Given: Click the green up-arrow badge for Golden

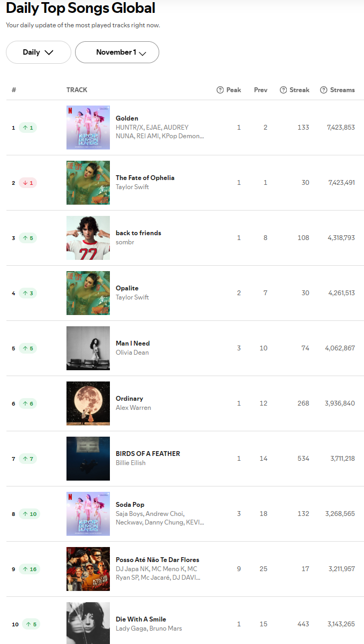Looking at the screenshot, I should [27, 128].
